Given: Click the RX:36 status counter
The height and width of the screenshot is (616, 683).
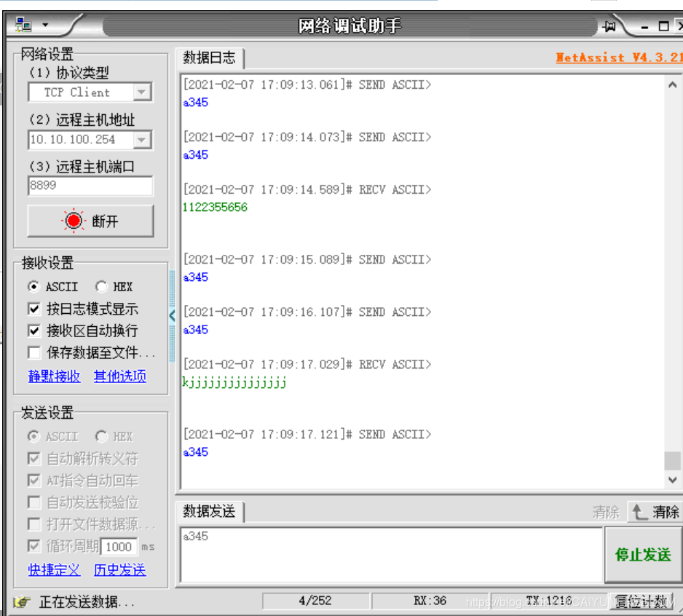Looking at the screenshot, I should [430, 601].
